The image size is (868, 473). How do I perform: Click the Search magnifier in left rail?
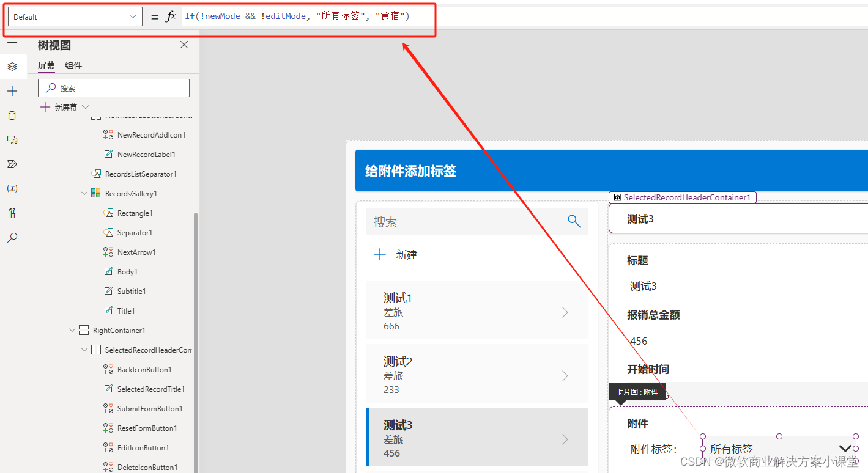tap(12, 238)
